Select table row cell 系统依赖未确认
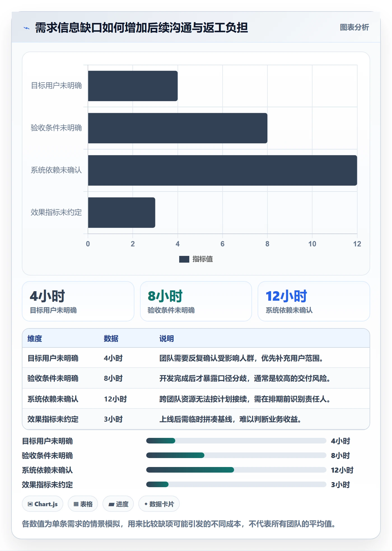The height and width of the screenshot is (551, 392). [x=53, y=399]
